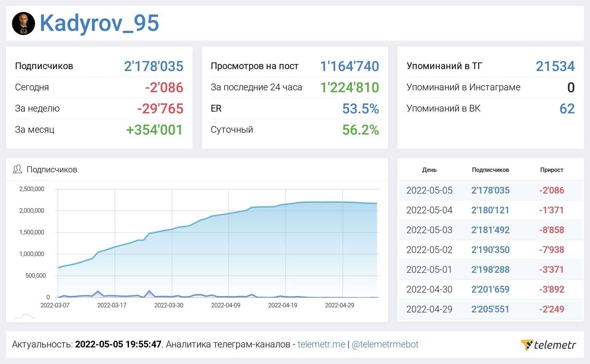Select growth value -7'938
590x364 pixels.
coord(552,250)
